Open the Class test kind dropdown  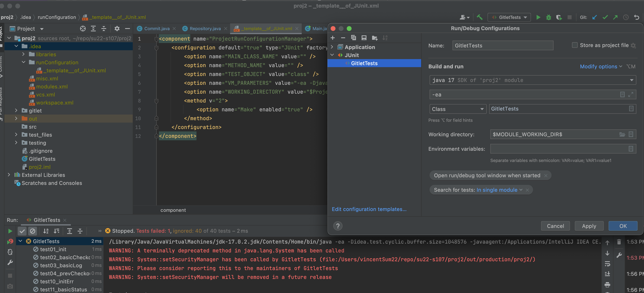click(x=458, y=109)
